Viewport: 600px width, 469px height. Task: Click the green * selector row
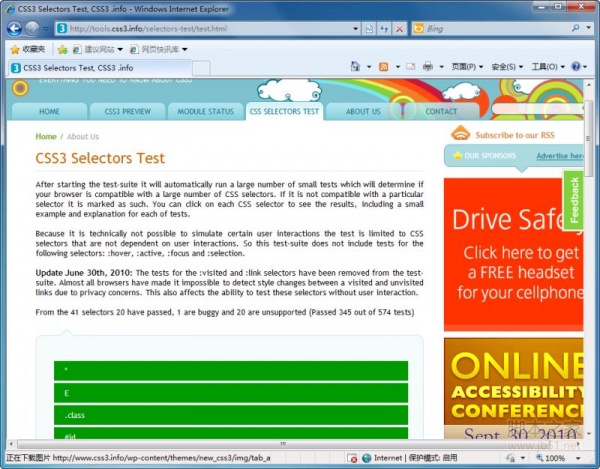point(231,370)
